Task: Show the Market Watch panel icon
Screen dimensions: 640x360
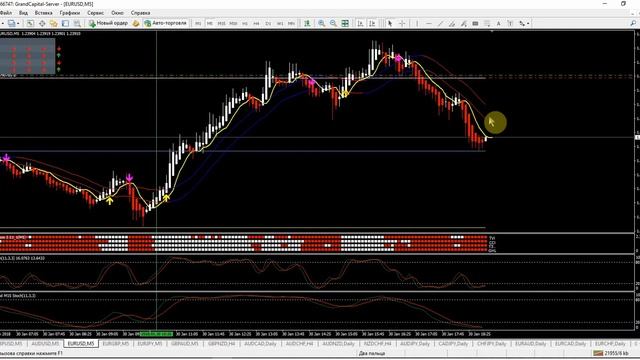Action: [30, 23]
